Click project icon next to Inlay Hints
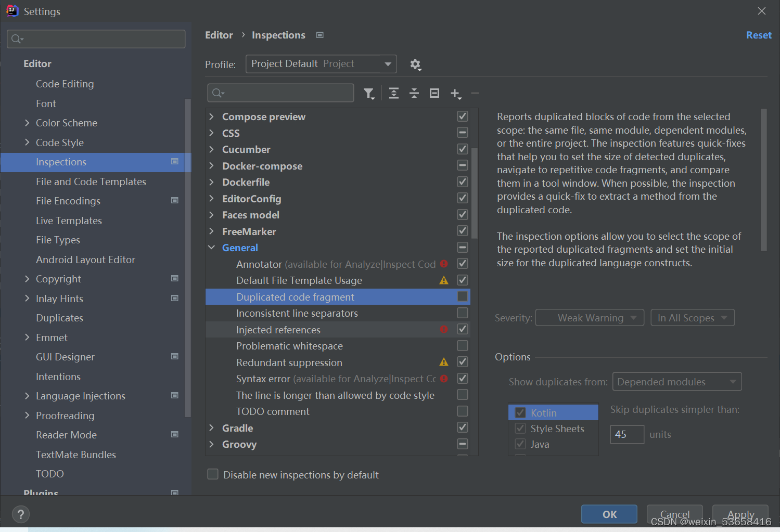 (175, 298)
